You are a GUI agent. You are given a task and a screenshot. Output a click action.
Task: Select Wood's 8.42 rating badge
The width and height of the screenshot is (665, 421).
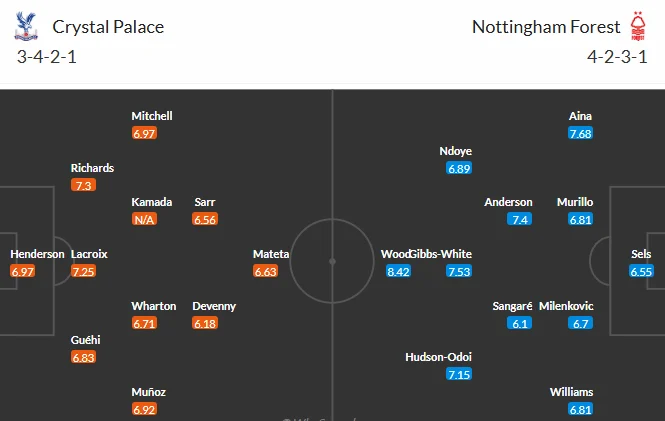click(398, 271)
